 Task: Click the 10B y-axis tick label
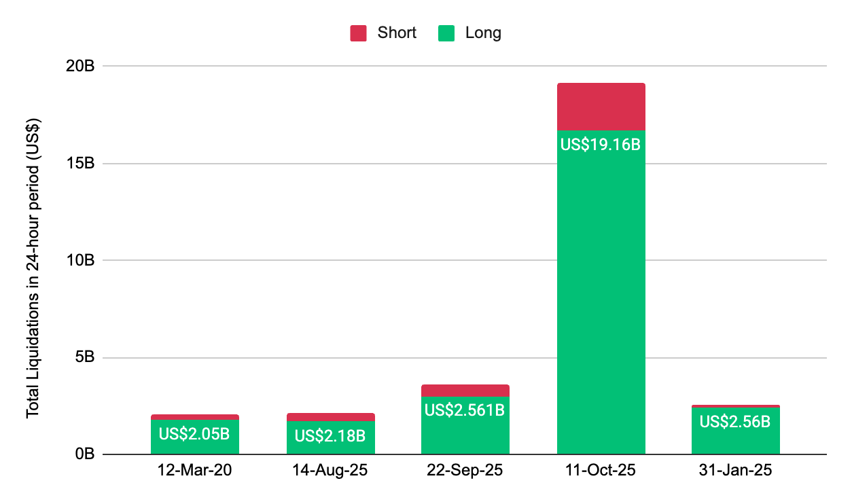coord(80,260)
